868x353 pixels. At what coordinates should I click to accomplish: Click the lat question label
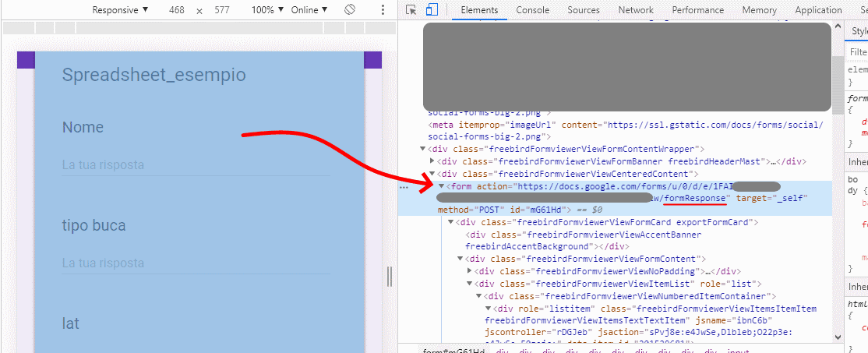click(71, 323)
